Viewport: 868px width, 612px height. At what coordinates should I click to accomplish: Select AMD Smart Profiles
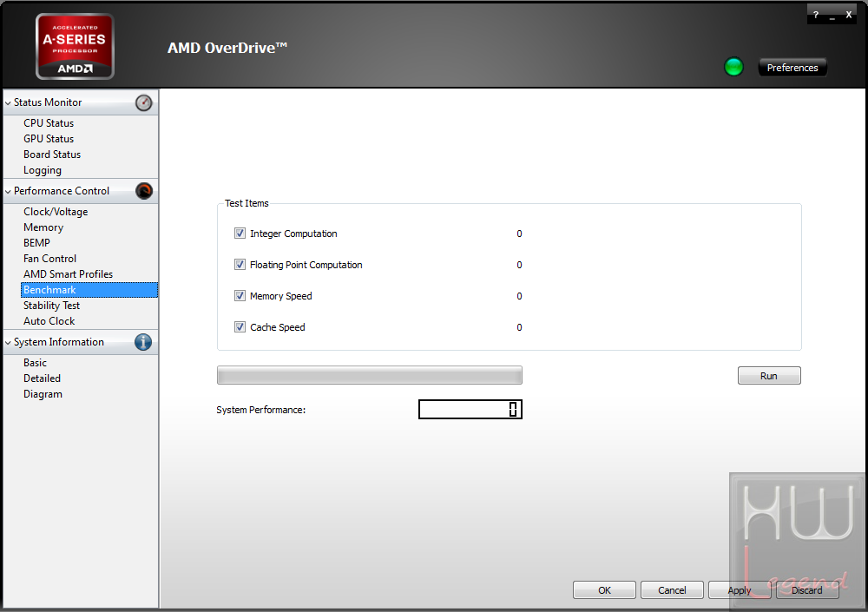(x=68, y=274)
